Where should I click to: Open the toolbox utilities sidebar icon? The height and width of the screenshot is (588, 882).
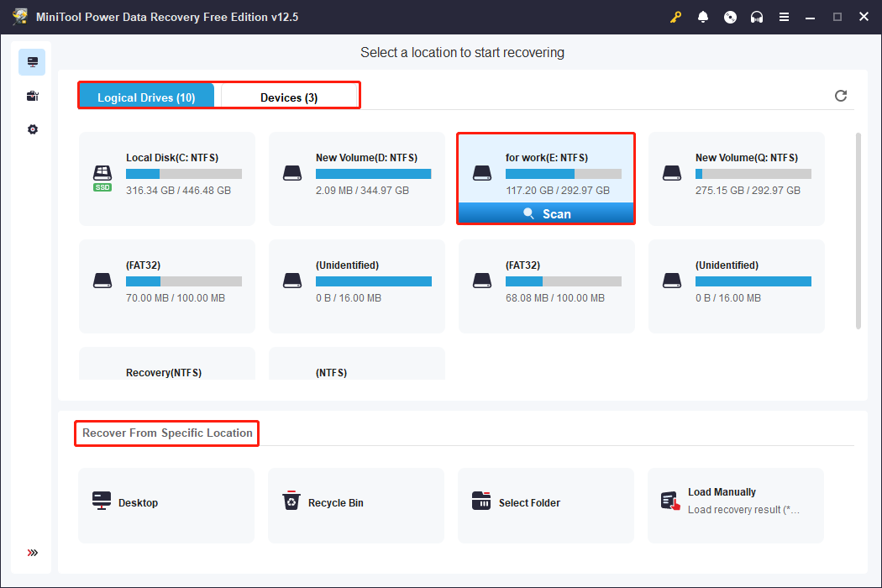(x=32, y=96)
